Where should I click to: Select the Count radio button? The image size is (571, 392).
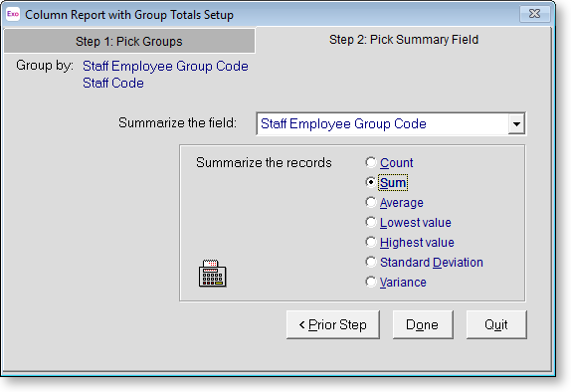(371, 162)
